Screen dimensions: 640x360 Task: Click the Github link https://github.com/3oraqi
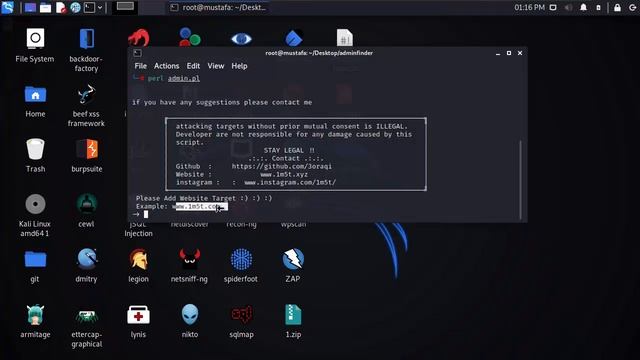(282, 166)
